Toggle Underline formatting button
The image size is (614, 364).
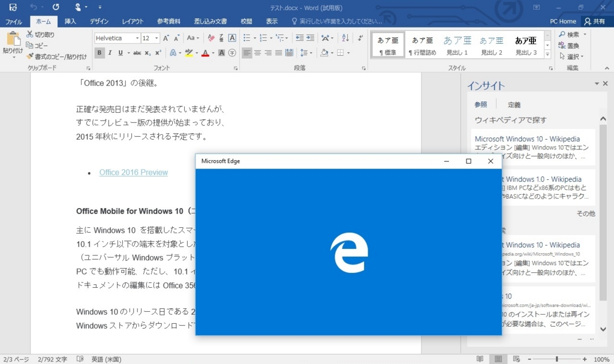(x=121, y=53)
